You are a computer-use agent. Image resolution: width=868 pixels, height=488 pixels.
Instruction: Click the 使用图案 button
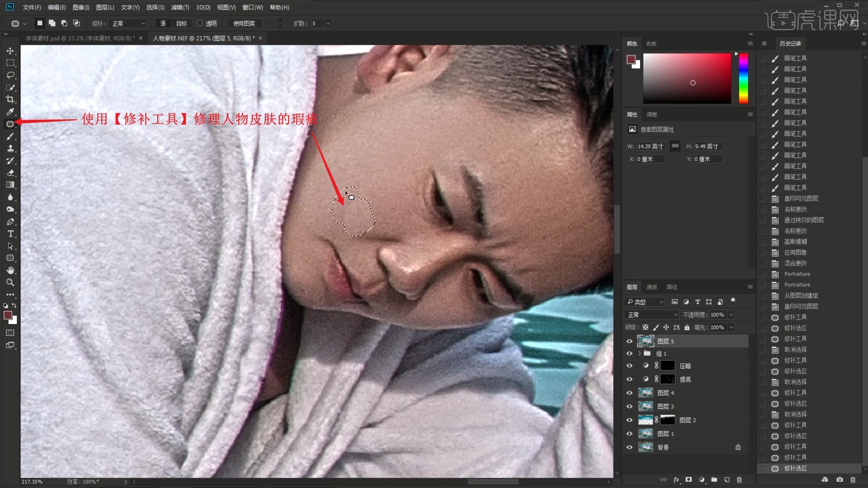tap(244, 23)
